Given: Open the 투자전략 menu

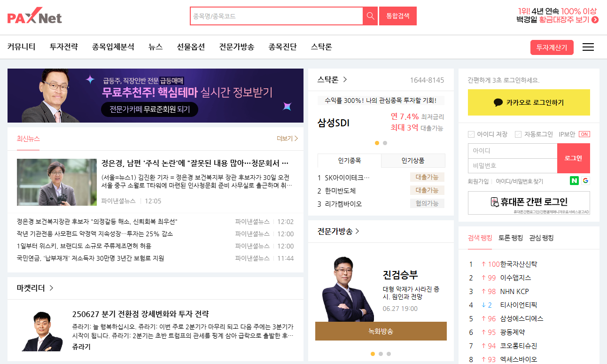Looking at the screenshot, I should (x=64, y=47).
